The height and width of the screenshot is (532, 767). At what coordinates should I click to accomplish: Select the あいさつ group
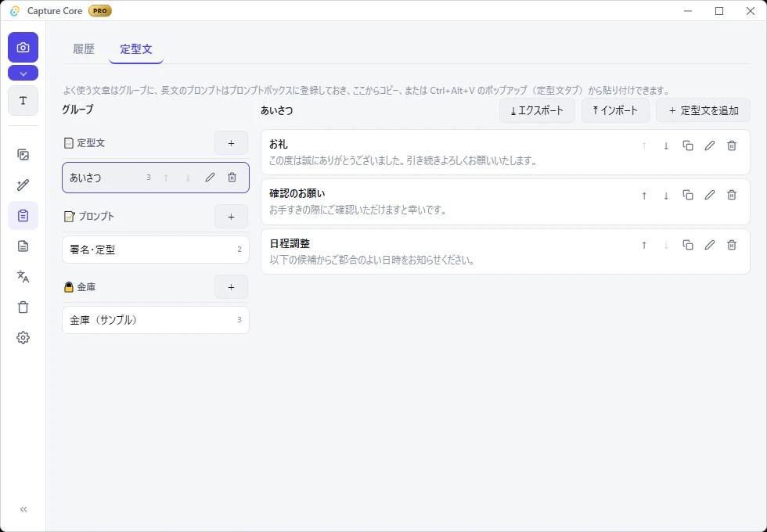pos(156,178)
